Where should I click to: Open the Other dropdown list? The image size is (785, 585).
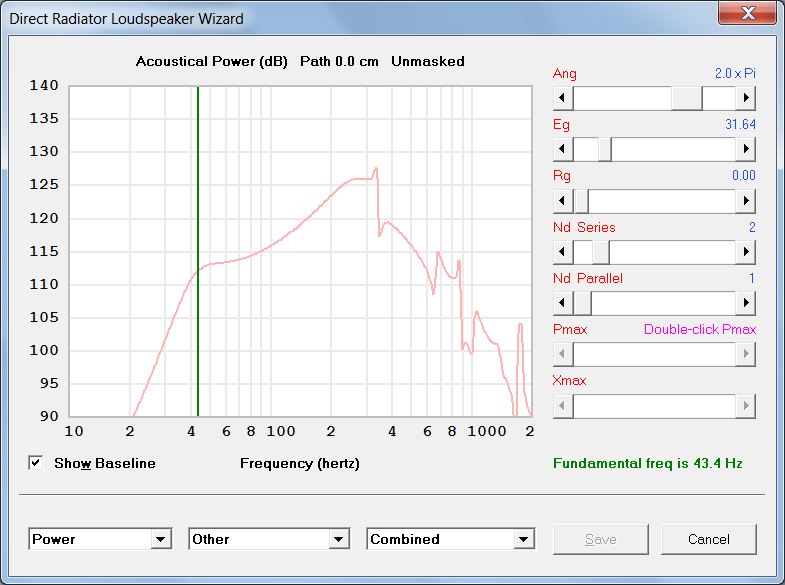click(339, 539)
